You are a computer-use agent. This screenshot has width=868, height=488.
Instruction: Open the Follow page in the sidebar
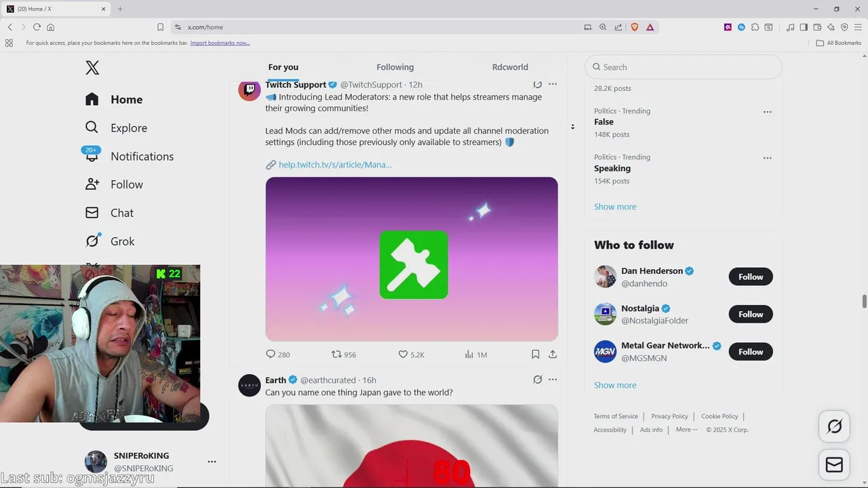tap(114, 184)
